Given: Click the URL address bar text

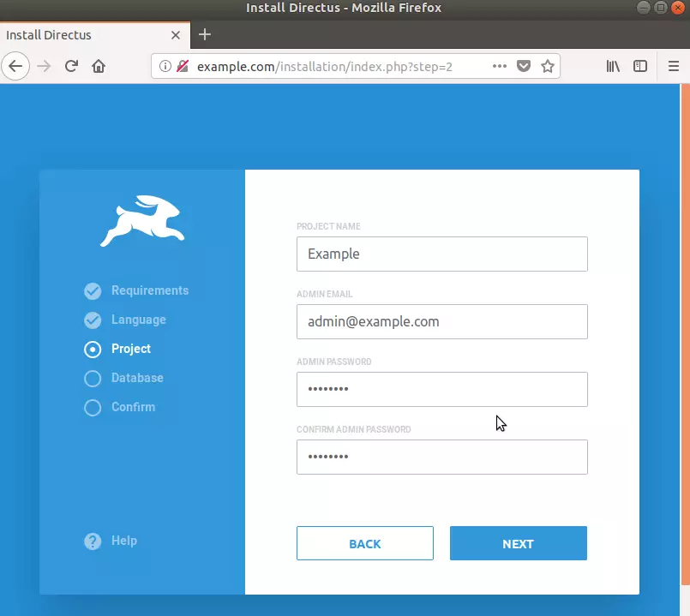Looking at the screenshot, I should (x=325, y=67).
